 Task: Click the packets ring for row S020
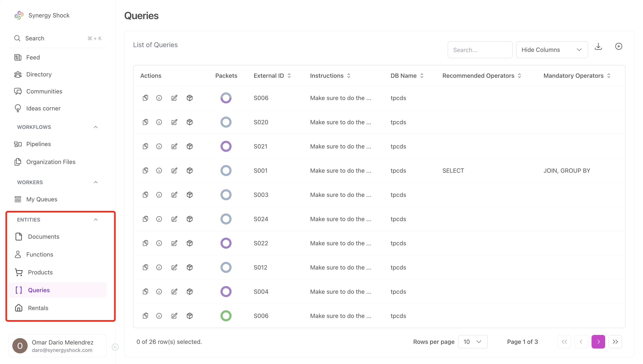[x=226, y=122]
